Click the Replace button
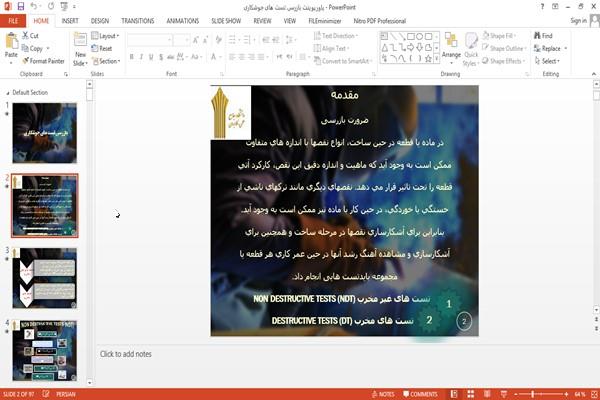The height and width of the screenshot is (400, 600). point(548,49)
